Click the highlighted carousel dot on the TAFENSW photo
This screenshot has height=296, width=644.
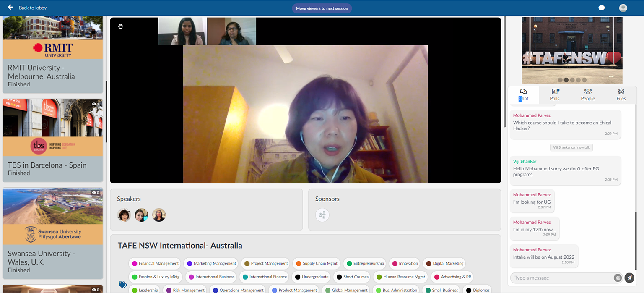566,80
